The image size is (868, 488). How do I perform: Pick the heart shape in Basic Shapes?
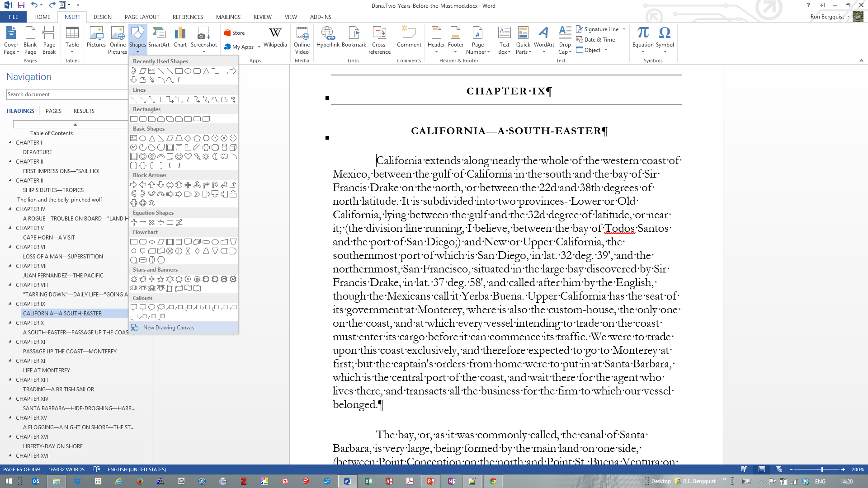coord(188,156)
